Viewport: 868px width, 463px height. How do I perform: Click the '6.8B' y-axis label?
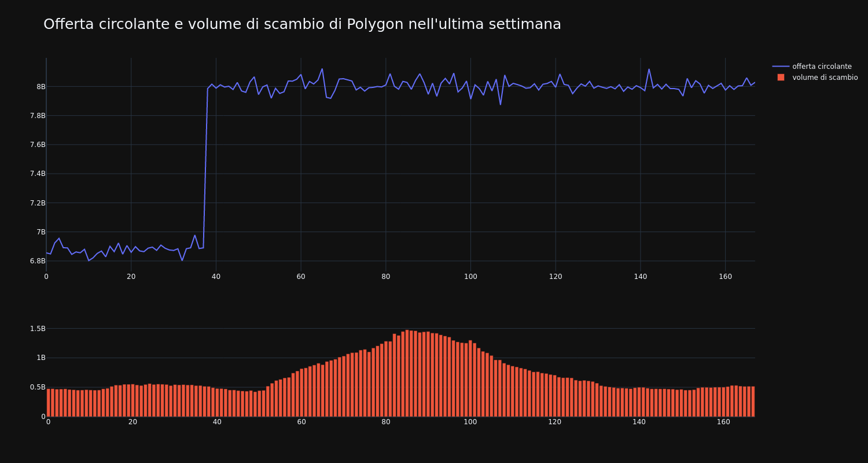coord(38,261)
